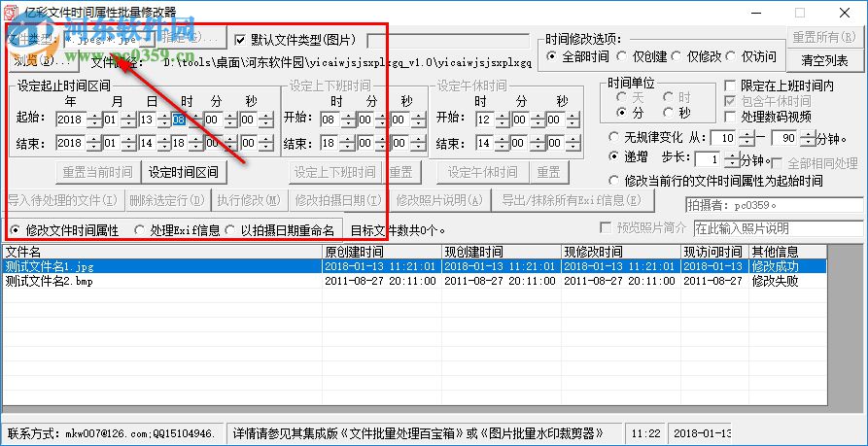
Task: Click the 拍摄者 text field
Action: 775,205
